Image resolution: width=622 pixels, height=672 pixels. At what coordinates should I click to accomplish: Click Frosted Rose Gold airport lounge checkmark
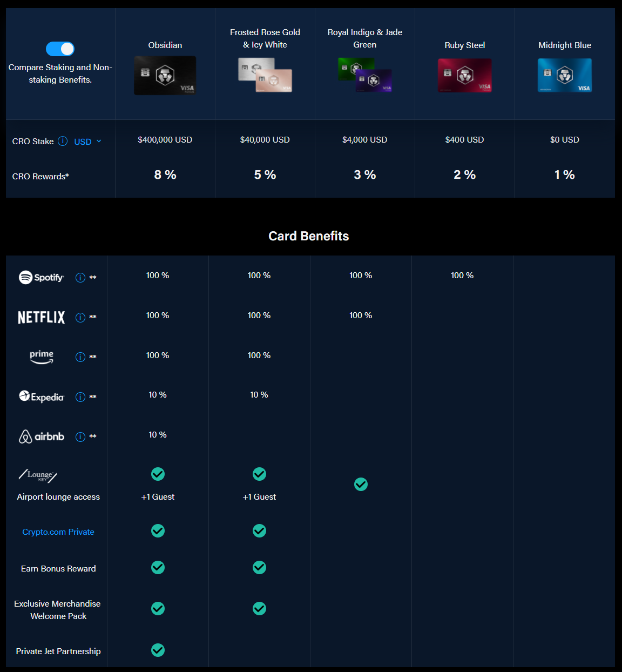pyautogui.click(x=259, y=474)
